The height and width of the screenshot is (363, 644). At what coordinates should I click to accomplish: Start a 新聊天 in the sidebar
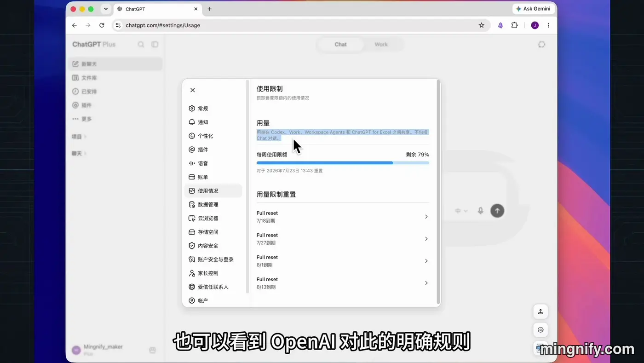tap(115, 64)
